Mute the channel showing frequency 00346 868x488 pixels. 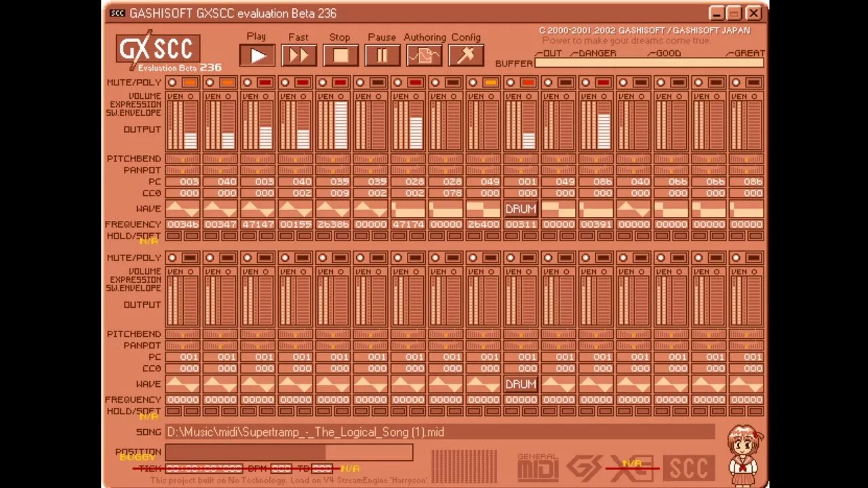point(172,83)
